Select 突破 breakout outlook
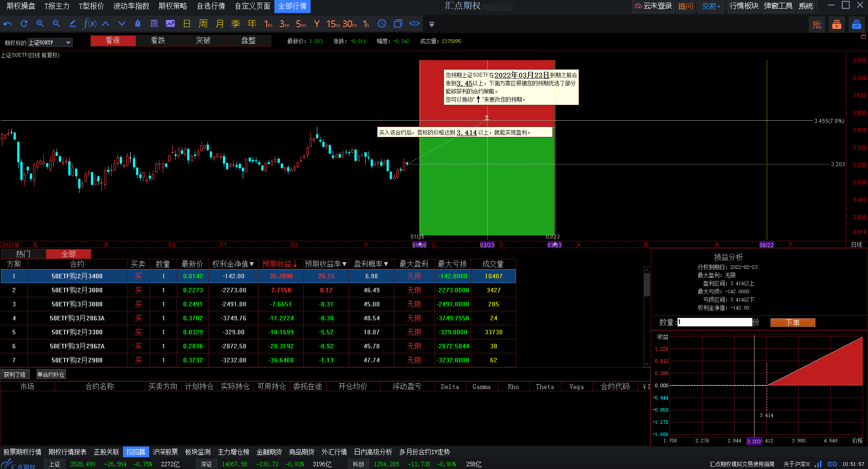The height and width of the screenshot is (469, 868). (203, 41)
